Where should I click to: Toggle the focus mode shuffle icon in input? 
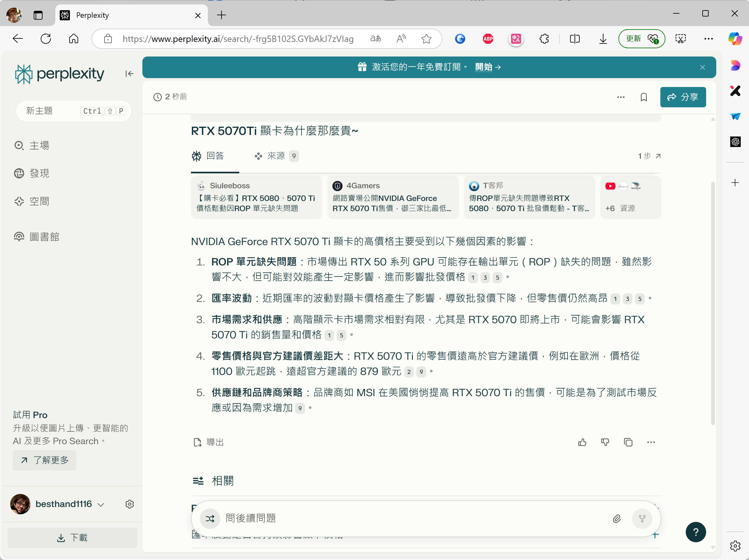point(210,518)
